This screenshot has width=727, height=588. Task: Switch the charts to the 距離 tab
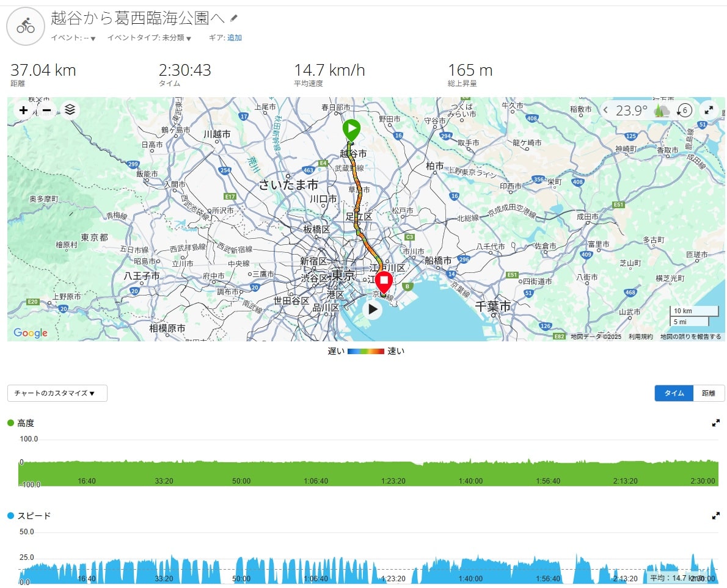tap(709, 393)
